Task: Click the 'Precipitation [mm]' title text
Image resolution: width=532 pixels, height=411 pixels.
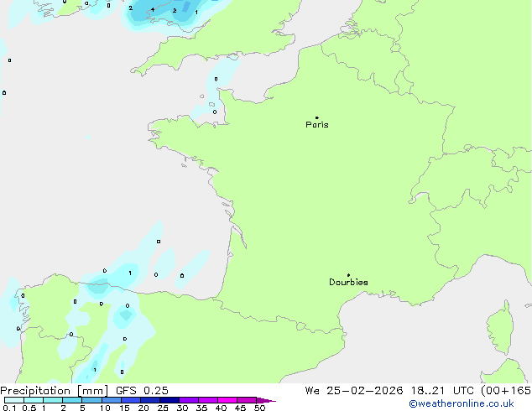Action: pos(55,391)
